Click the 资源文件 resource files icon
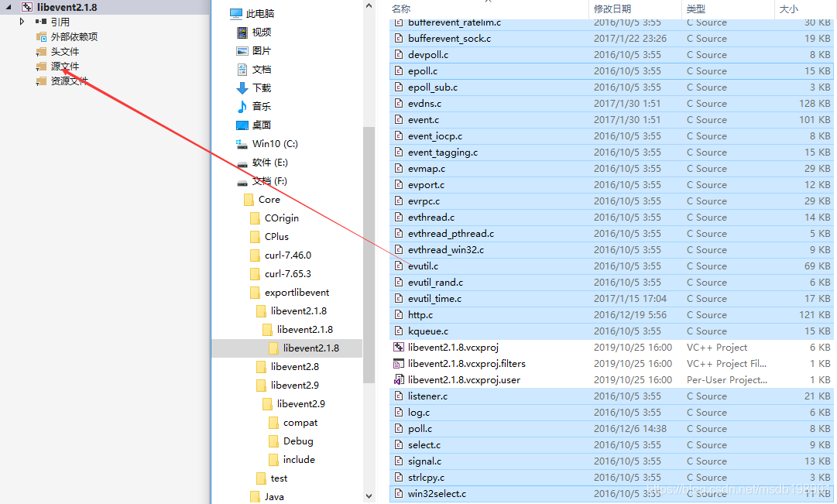 tap(40, 81)
